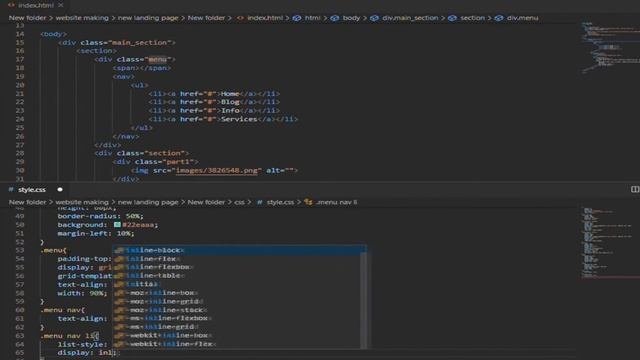Click the minimap of the index.html editor
This screenshot has height=360, width=640.
click(x=610, y=49)
